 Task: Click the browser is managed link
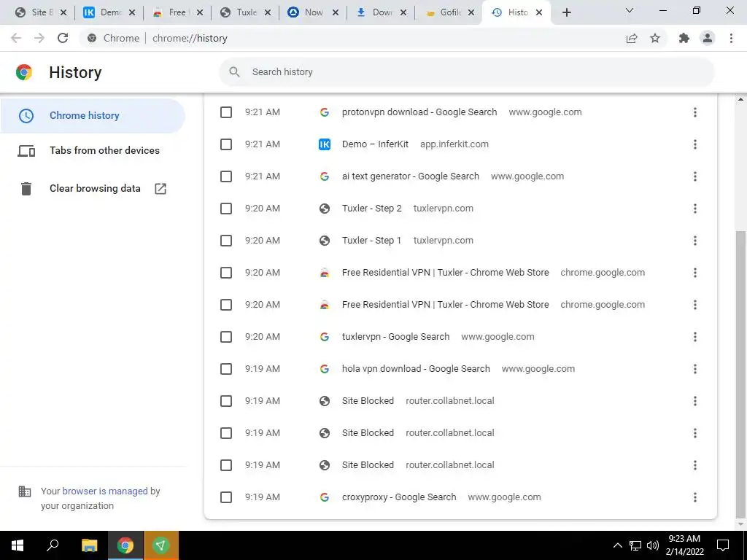coord(105,491)
